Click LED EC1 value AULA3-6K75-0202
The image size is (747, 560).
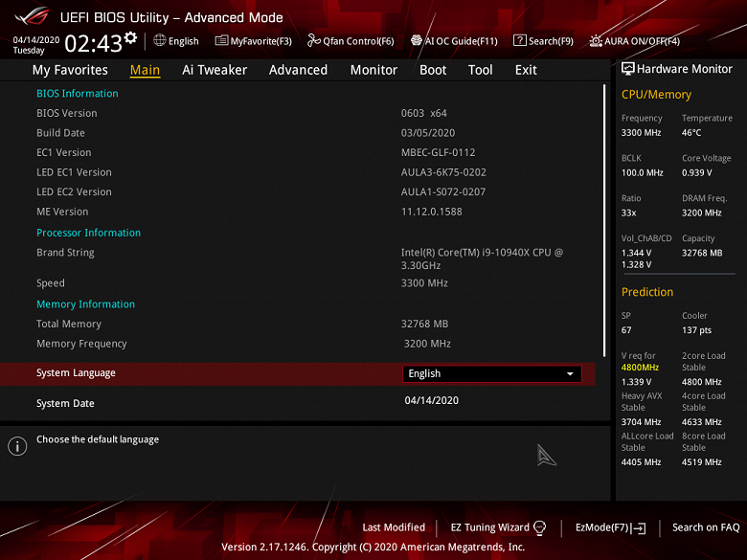(443, 172)
